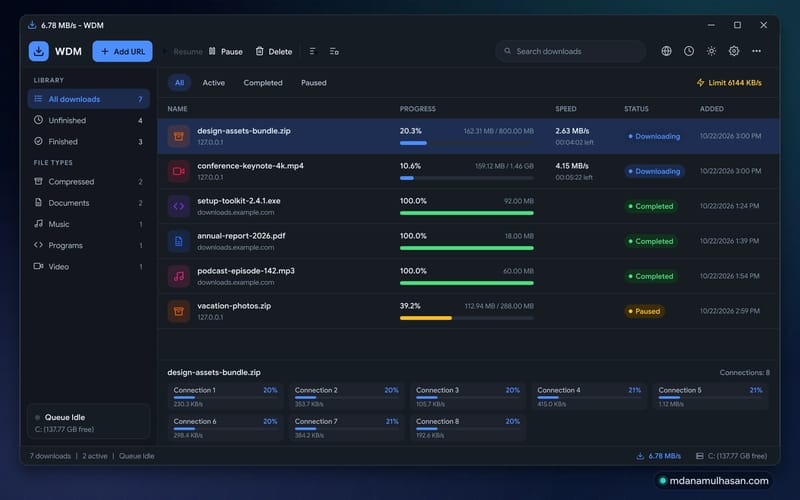Sort by the STATUS column header

636,109
